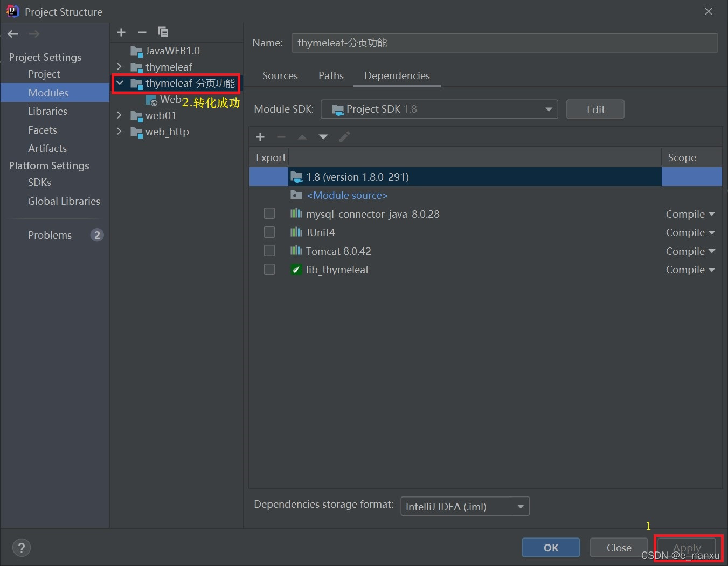Select the Dependencies tab
The image size is (728, 566).
coord(397,75)
